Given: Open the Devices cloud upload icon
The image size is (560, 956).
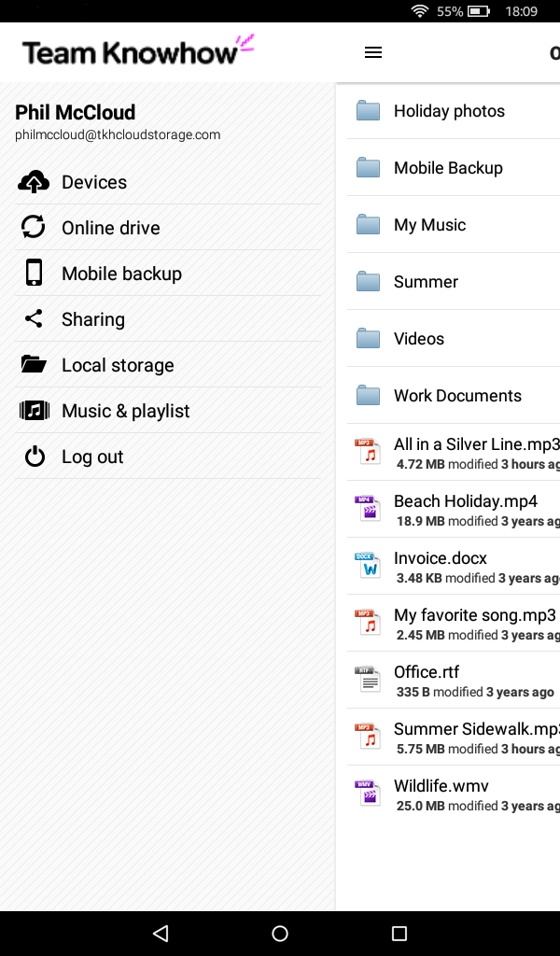Looking at the screenshot, I should click(34, 182).
